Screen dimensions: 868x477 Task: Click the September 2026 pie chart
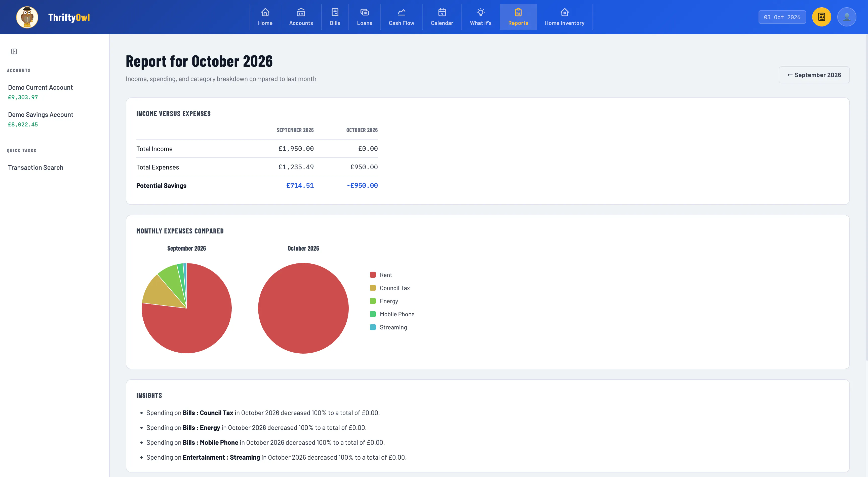[187, 308]
